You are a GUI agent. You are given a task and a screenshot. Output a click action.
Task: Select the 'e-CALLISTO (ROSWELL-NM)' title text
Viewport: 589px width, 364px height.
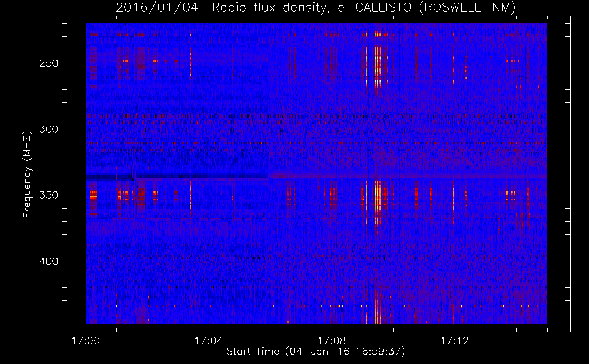(x=427, y=7)
